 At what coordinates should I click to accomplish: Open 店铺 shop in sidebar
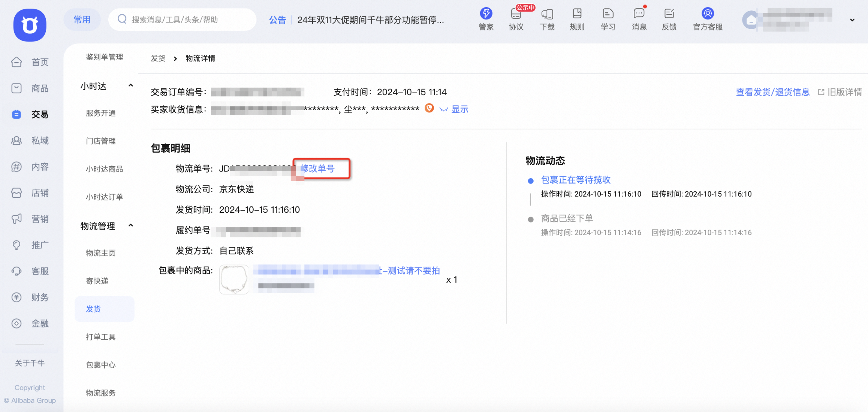30,193
